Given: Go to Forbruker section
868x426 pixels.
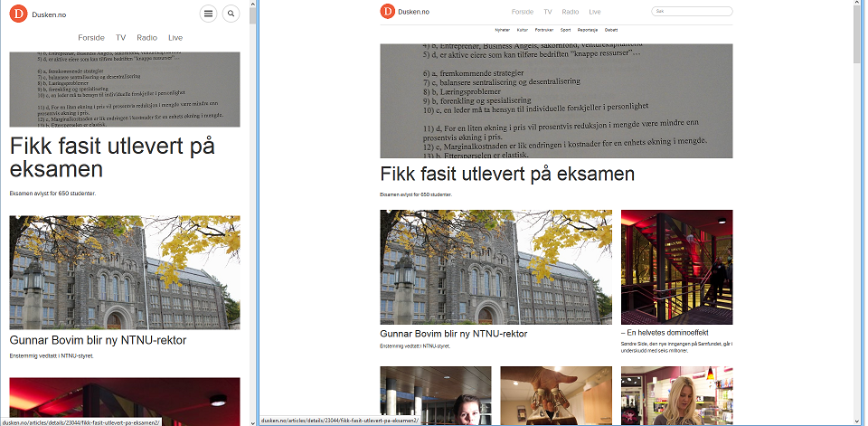Looking at the screenshot, I should 544,30.
